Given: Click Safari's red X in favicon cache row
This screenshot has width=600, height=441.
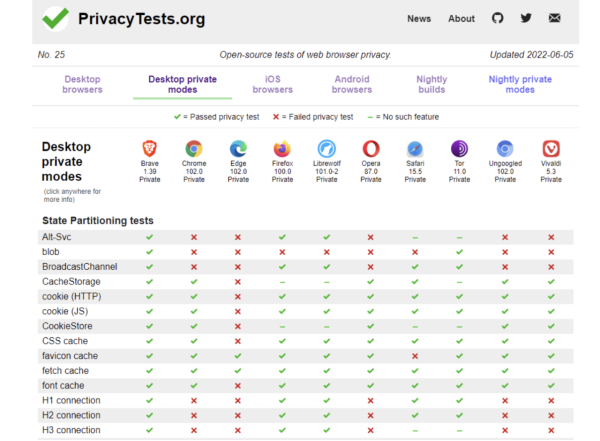Looking at the screenshot, I should (x=415, y=356).
